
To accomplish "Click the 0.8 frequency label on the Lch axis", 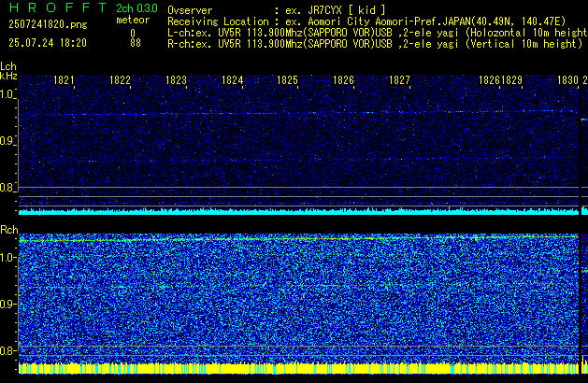I will point(7,188).
